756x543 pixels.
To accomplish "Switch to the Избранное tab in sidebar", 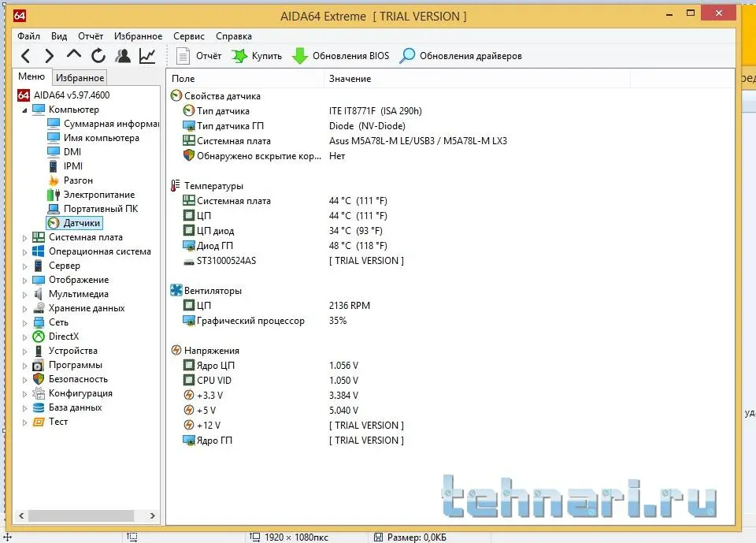I will coord(80,78).
